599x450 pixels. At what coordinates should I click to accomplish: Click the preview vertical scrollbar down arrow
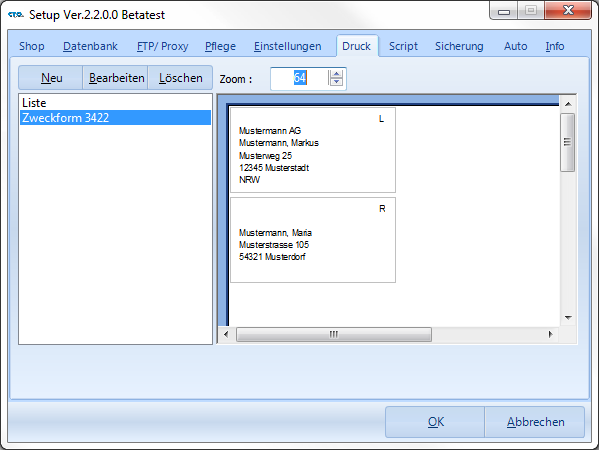pos(568,317)
